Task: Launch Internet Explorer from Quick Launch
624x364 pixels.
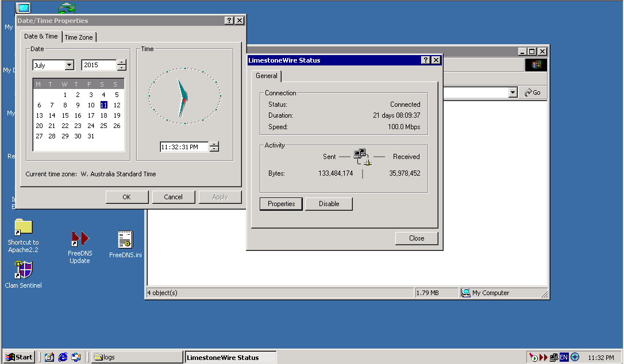Action: [x=63, y=357]
